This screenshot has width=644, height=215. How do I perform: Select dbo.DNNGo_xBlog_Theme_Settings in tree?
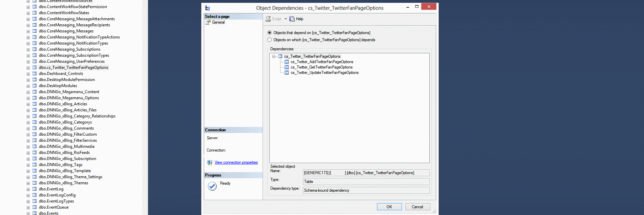71,177
